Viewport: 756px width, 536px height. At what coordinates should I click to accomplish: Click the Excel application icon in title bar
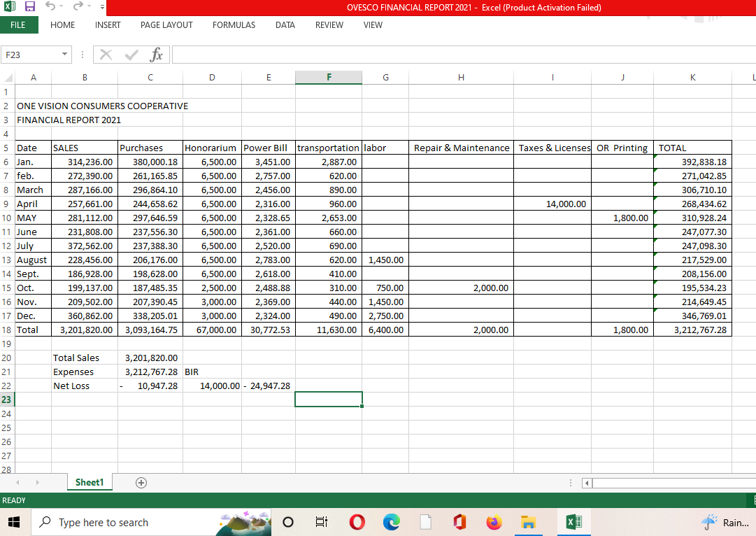[10, 7]
